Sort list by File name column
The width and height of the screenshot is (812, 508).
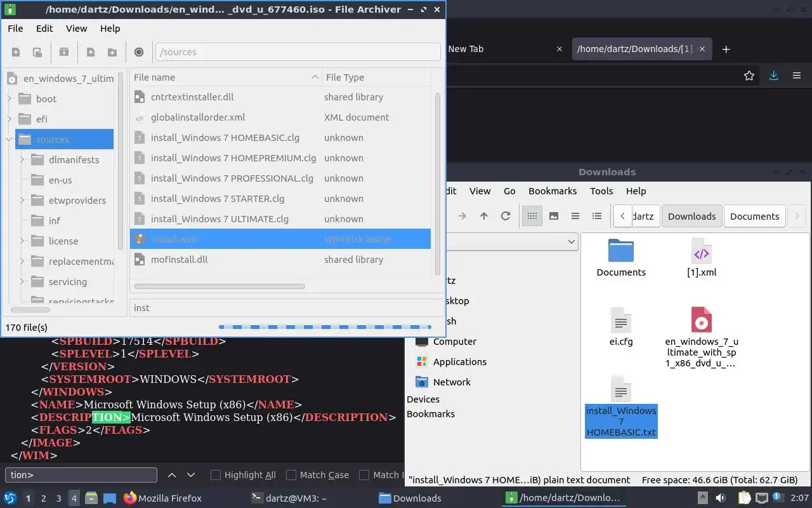[226, 77]
